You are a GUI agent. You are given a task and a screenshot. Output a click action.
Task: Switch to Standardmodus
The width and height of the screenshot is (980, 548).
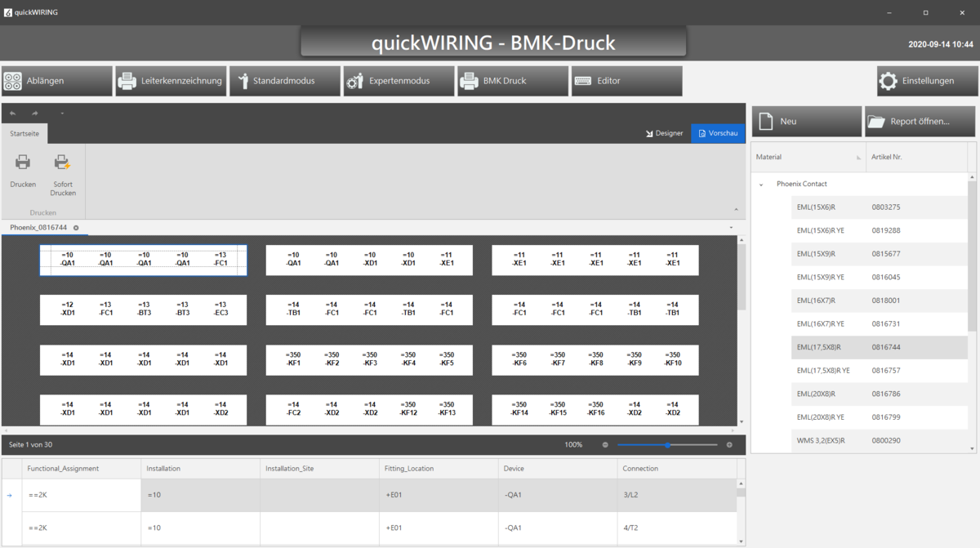tap(284, 81)
